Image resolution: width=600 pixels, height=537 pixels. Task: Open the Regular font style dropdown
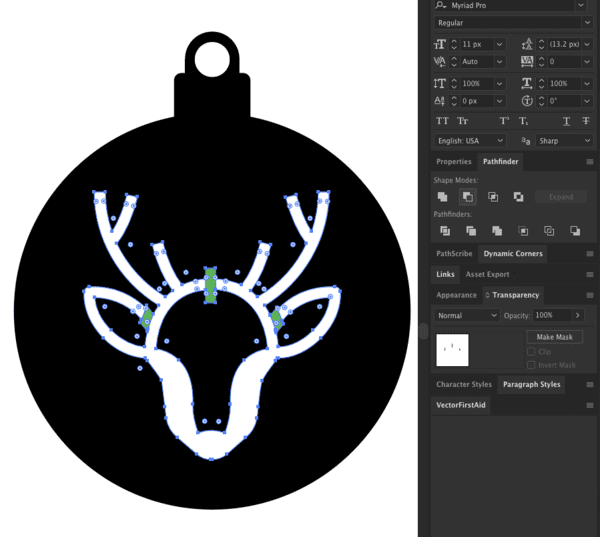(587, 23)
